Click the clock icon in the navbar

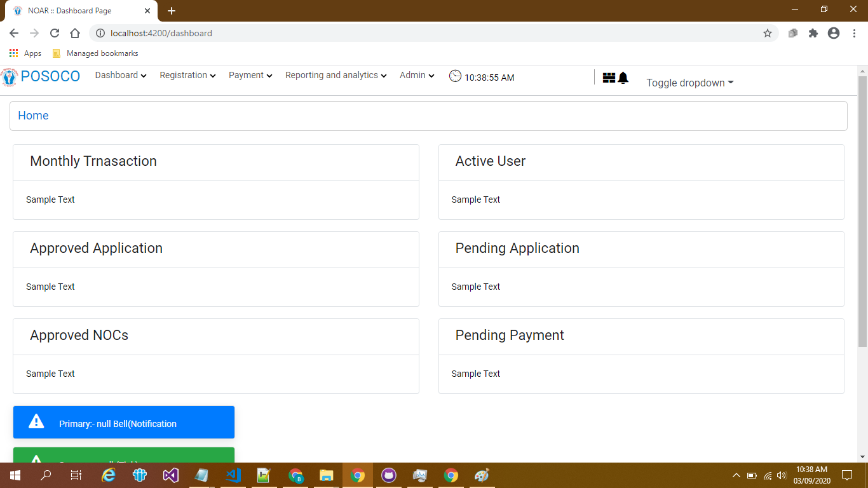point(455,76)
